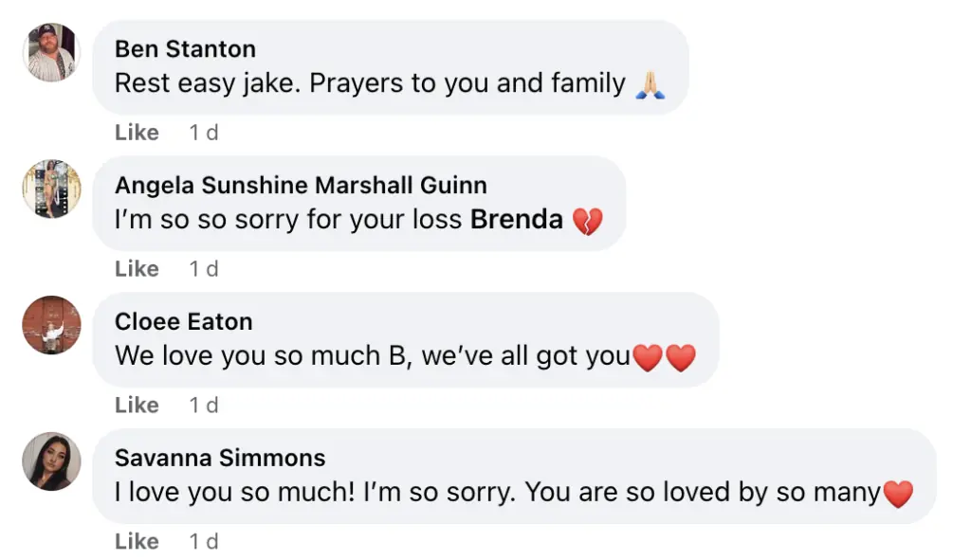The image size is (971, 560).
Task: Click the Angela Sunshine Marshall Guinn name
Action: [x=301, y=185]
